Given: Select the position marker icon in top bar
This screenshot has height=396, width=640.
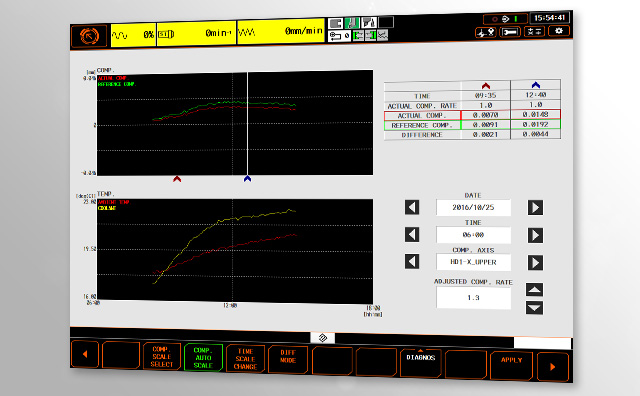Looking at the screenshot, I should pos(486,32).
